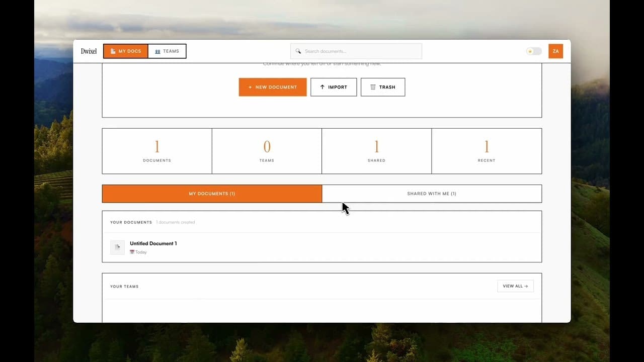Open the SHARED WITH ME (1) tab
644x362 pixels.
432,193
